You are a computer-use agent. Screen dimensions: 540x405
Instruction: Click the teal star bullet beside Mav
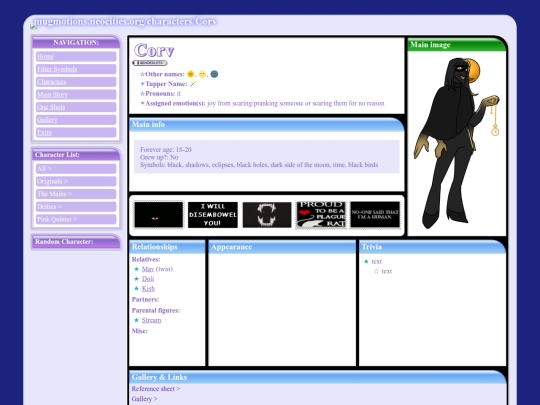point(136,269)
